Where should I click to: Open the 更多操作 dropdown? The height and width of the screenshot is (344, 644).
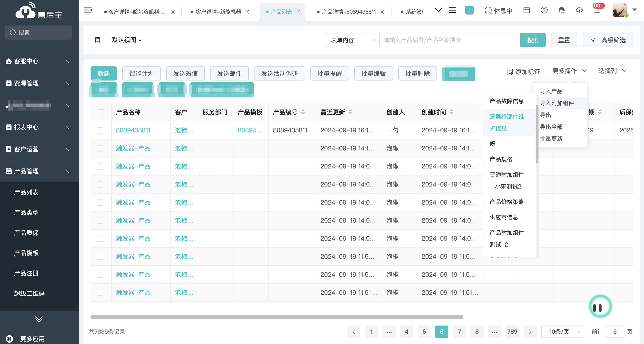tap(569, 71)
